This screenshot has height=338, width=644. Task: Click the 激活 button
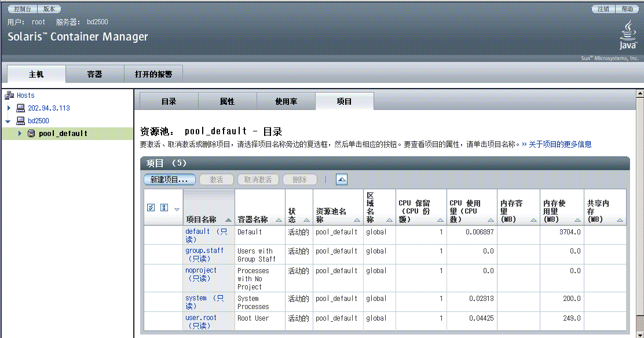pyautogui.click(x=217, y=179)
